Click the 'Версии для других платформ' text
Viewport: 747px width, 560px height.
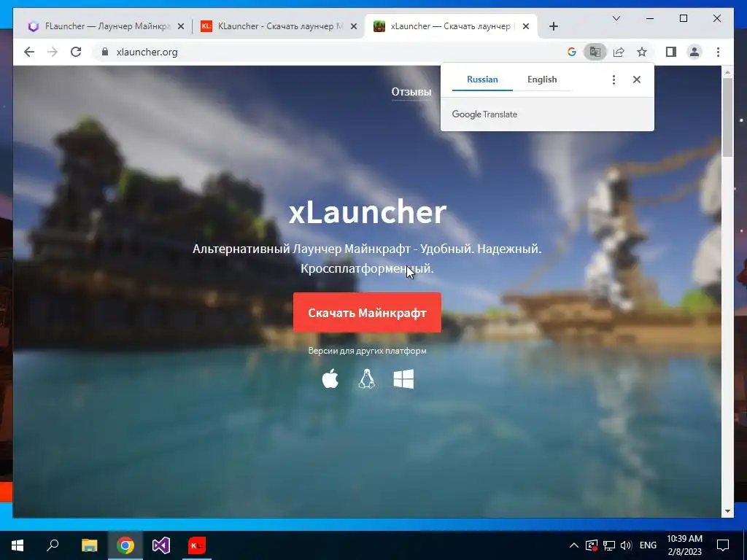point(368,351)
